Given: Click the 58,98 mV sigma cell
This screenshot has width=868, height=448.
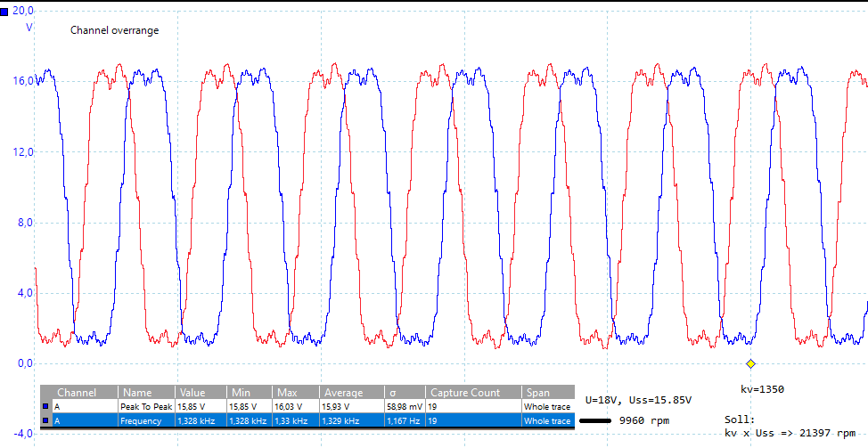Looking at the screenshot, I should 405,406.
